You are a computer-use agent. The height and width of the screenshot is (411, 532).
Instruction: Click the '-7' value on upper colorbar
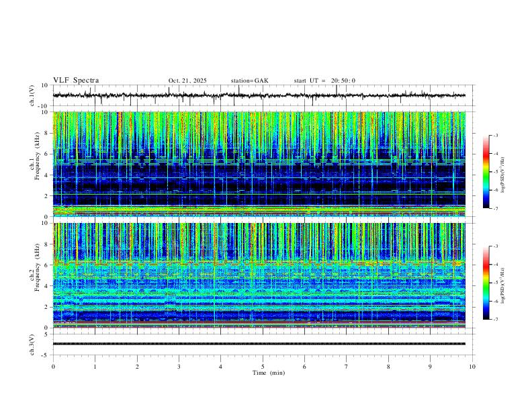[495, 209]
